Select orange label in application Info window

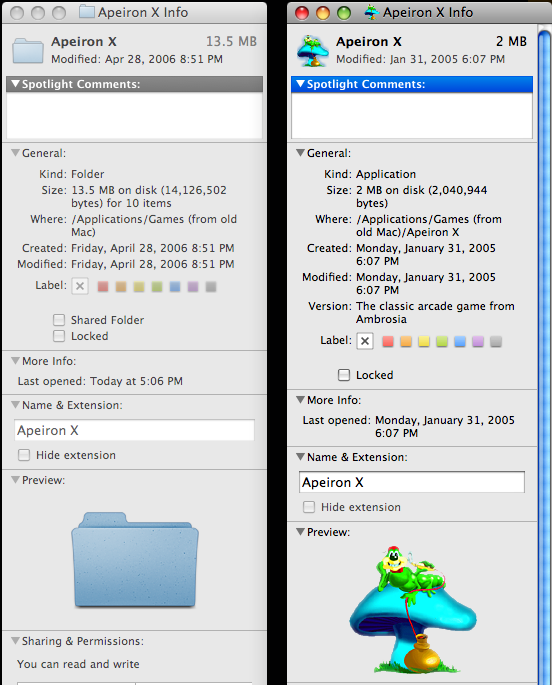point(406,342)
